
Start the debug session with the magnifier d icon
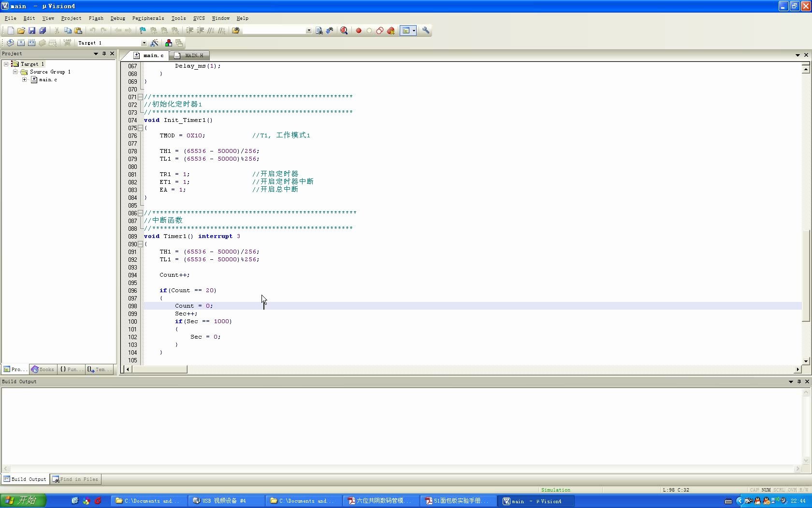(x=344, y=30)
